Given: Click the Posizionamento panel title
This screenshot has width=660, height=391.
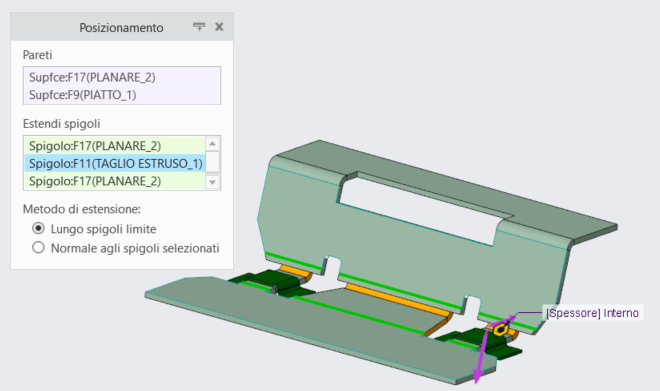Looking at the screenshot, I should [x=121, y=28].
